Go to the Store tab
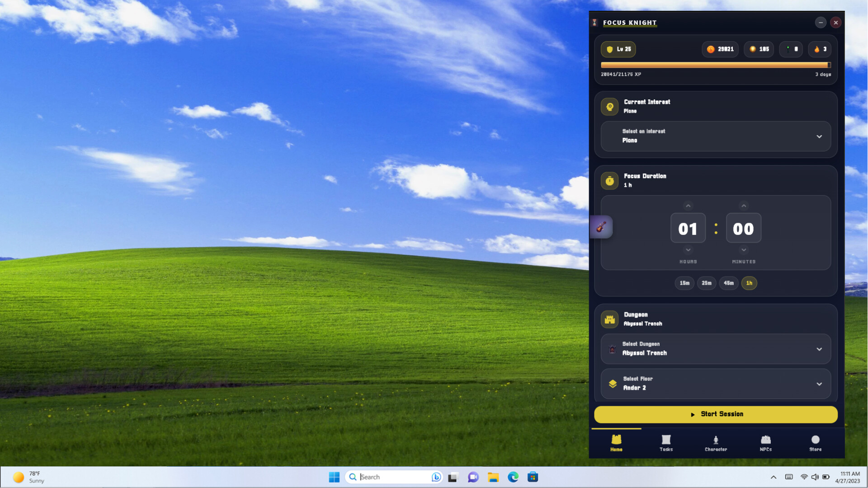This screenshot has height=488, width=868. tap(815, 443)
